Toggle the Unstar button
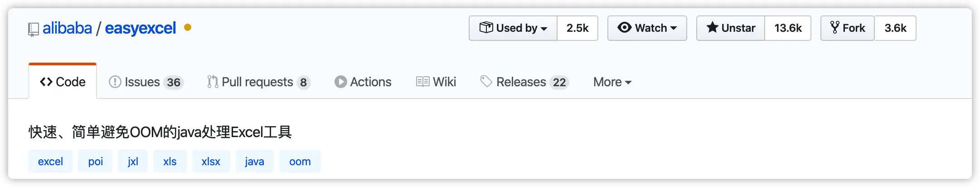Screen dimensions: 980x187 tap(731, 28)
